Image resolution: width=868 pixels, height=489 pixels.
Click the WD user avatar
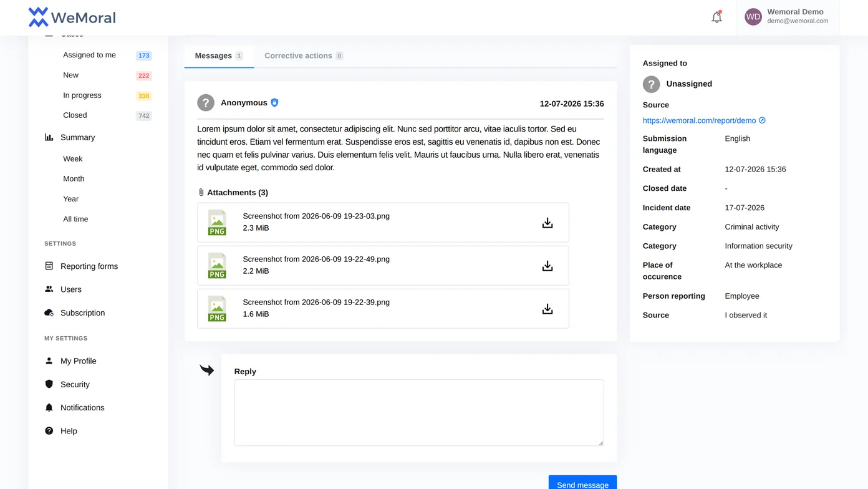pyautogui.click(x=753, y=17)
